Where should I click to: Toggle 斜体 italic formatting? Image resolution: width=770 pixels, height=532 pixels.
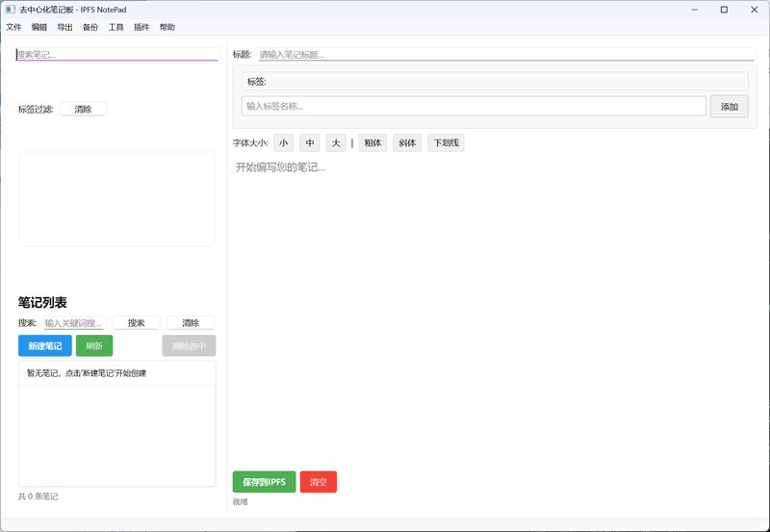(407, 142)
